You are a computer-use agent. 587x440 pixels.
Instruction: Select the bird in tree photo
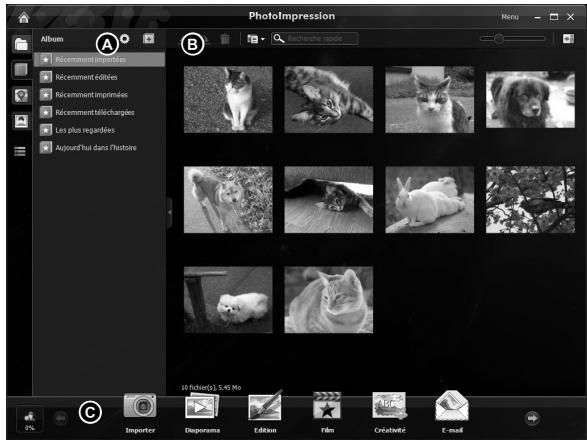coord(530,200)
